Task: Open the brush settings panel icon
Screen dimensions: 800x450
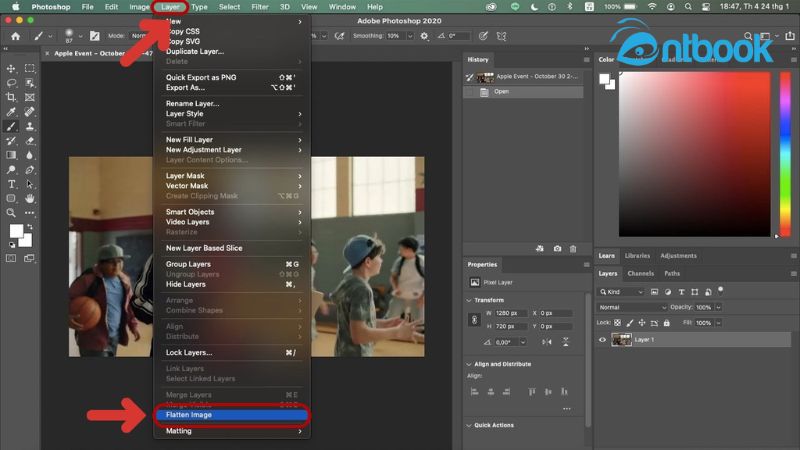Action: (95, 36)
